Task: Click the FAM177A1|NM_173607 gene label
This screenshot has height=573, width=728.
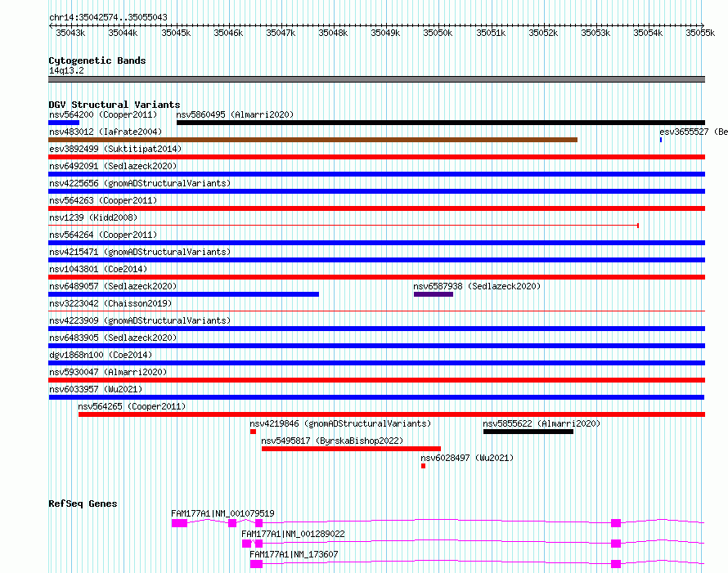Action: (294, 554)
